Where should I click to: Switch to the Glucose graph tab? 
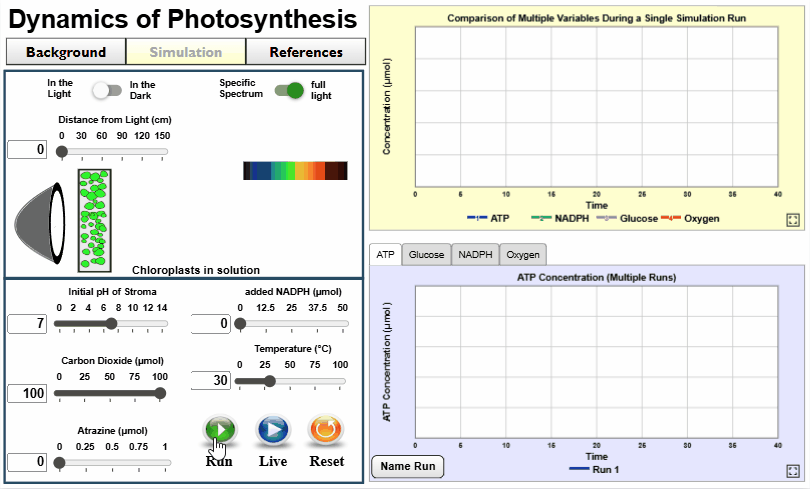[x=427, y=255]
